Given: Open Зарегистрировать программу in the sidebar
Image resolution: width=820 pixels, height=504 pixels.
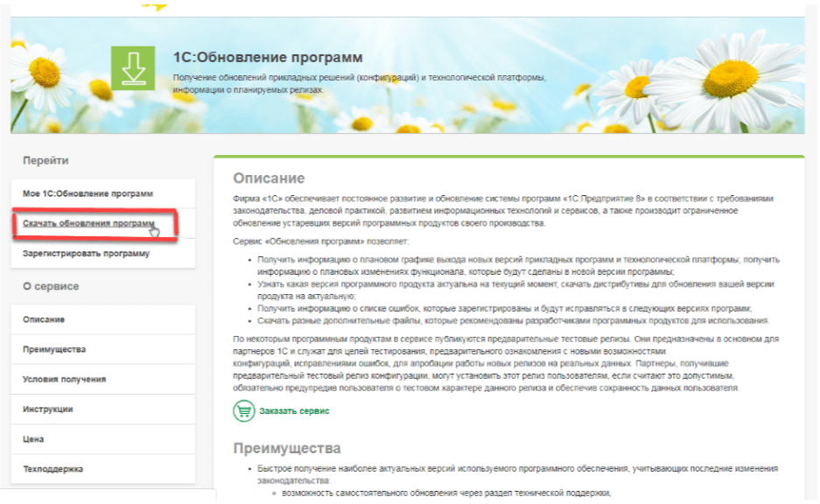Looking at the screenshot, I should pos(86,254).
